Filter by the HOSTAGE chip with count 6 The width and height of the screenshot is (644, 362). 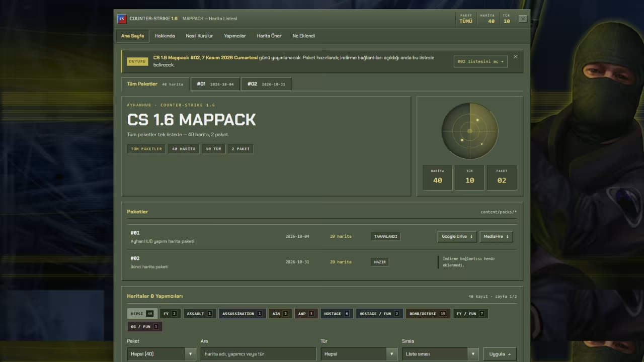coord(337,313)
